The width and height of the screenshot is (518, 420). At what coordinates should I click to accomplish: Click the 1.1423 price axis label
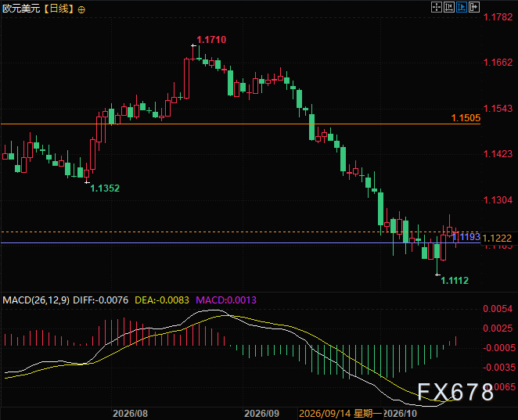498,154
